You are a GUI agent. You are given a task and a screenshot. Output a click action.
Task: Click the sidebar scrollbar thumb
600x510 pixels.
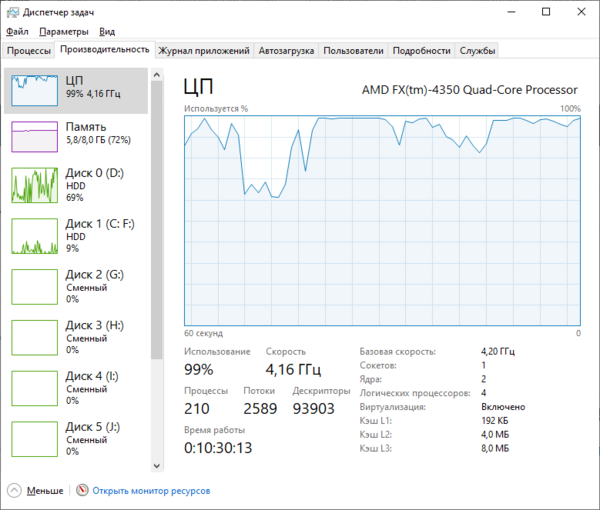157,220
